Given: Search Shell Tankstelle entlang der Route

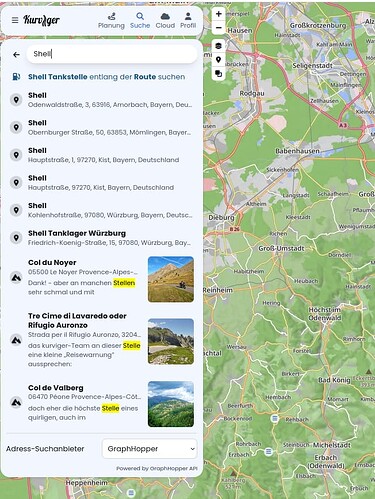Looking at the screenshot, I should [x=106, y=77].
